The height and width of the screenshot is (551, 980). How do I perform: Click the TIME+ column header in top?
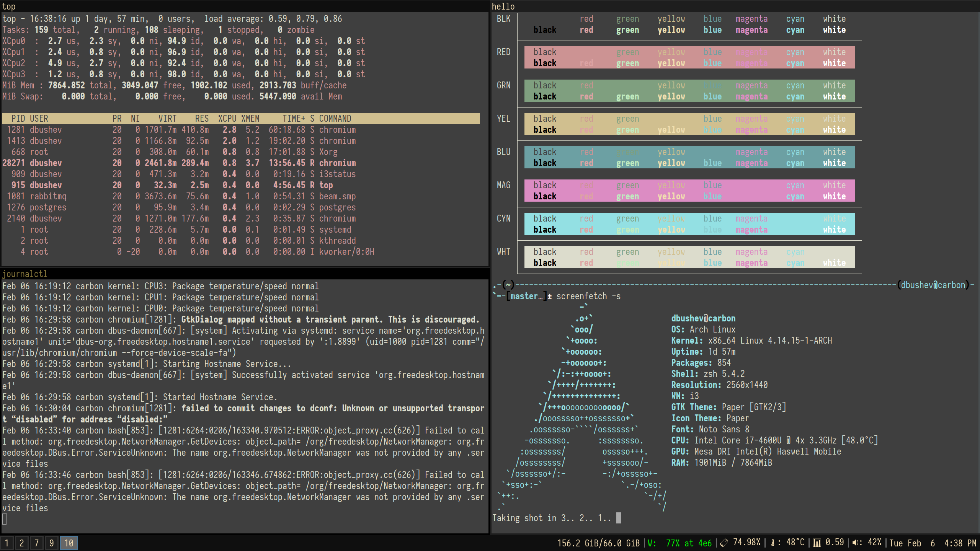click(x=294, y=119)
